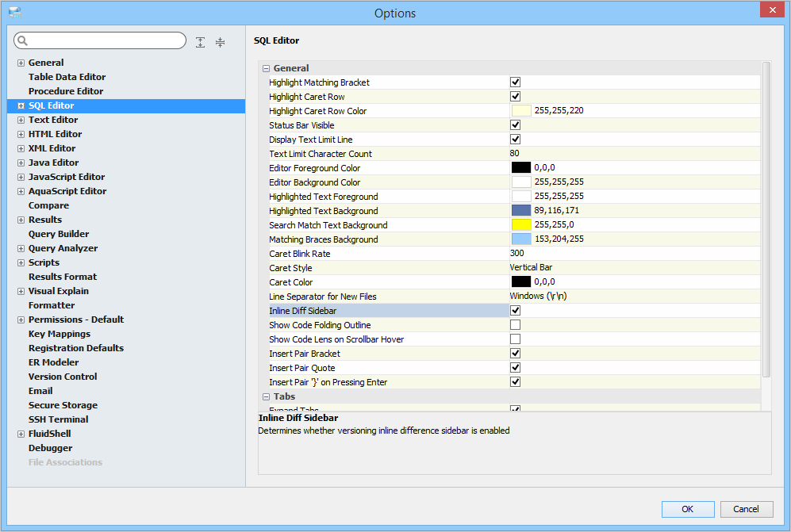Disable Highlight Matching Bracket checkbox
The image size is (791, 532).
tap(515, 82)
